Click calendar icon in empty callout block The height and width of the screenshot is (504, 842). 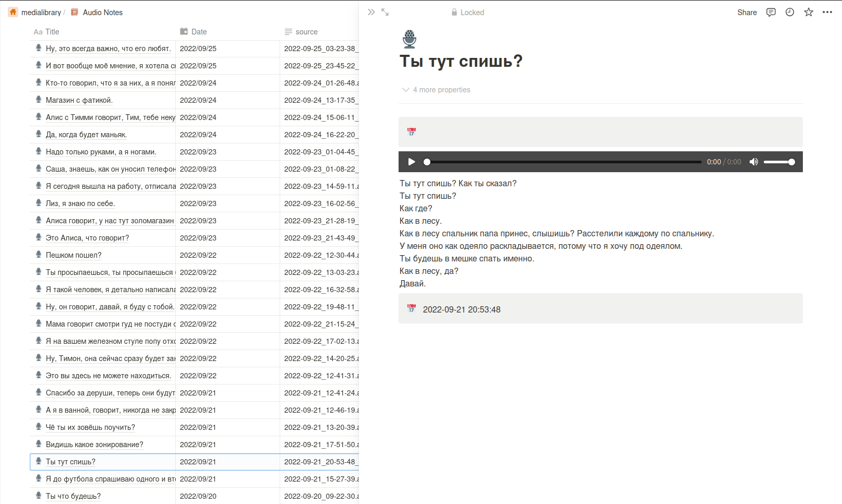[412, 132]
